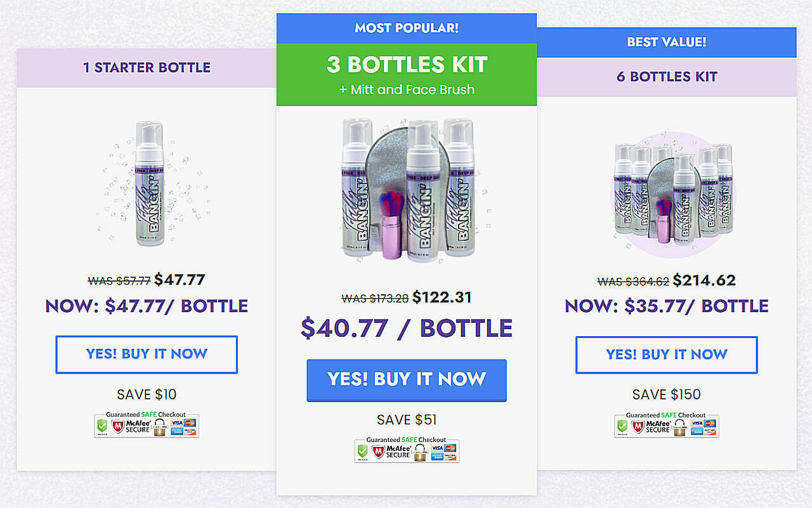This screenshot has width=812, height=508.
Task: Click the McAfee shield logo under 1 Starter Bottle
Action: click(x=118, y=426)
